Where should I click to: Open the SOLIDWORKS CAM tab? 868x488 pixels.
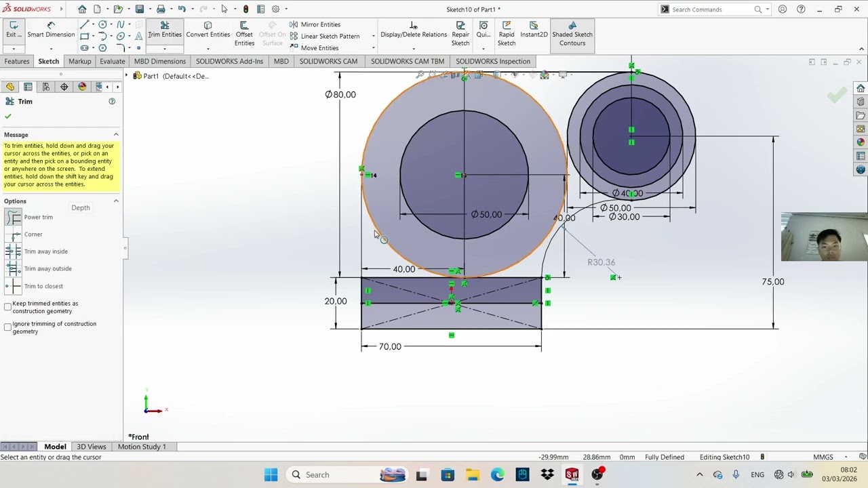tap(328, 61)
